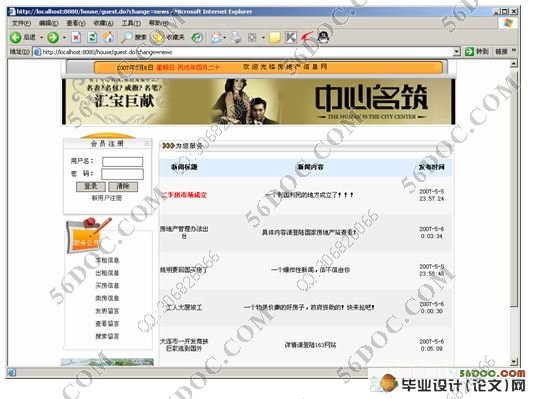Open the red 二手房市场成立 news title

tap(184, 195)
